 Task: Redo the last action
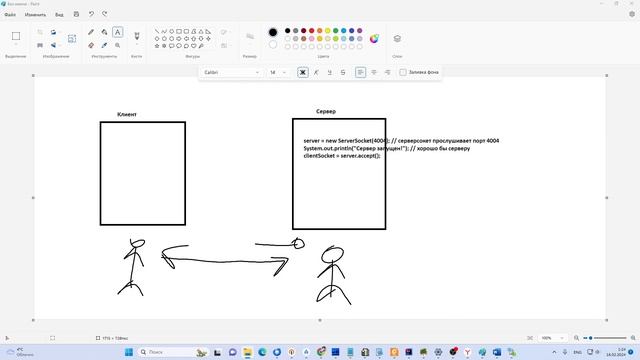tap(104, 14)
